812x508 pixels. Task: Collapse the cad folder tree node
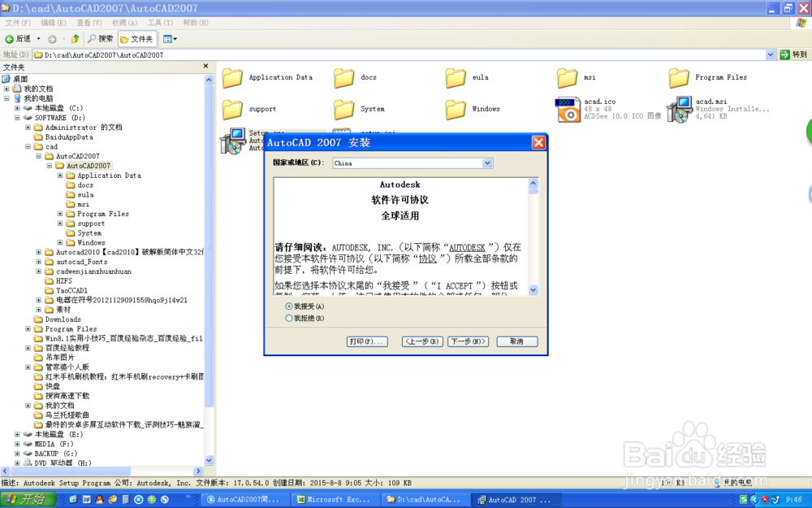tap(28, 146)
